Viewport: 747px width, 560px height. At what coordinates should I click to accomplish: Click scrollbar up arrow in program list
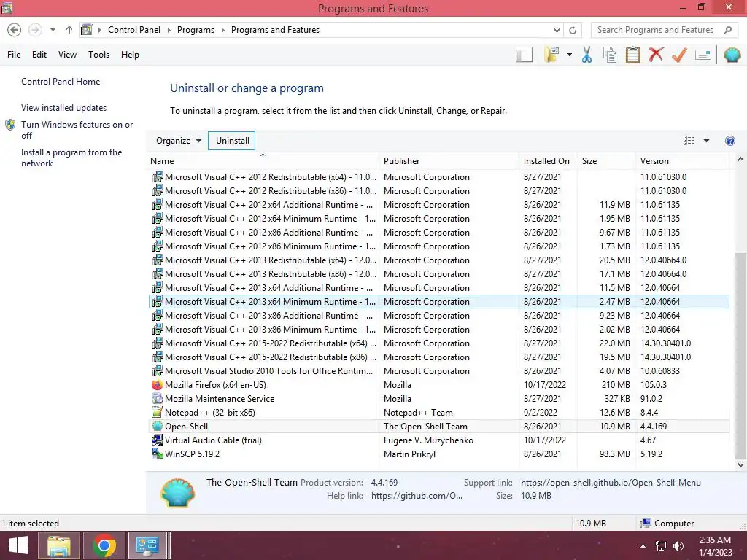coord(740,160)
